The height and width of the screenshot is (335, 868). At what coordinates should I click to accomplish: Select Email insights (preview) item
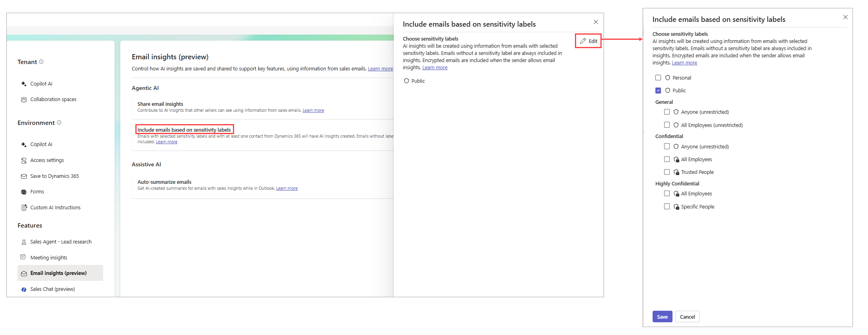click(60, 273)
